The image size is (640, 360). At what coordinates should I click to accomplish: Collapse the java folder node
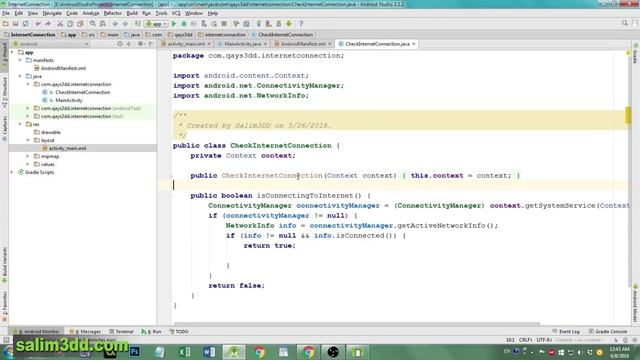point(20,76)
